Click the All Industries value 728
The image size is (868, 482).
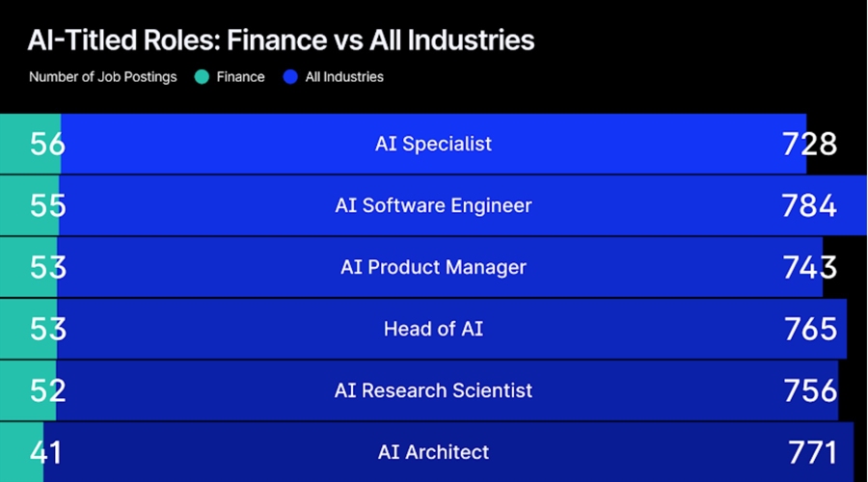tap(809, 144)
